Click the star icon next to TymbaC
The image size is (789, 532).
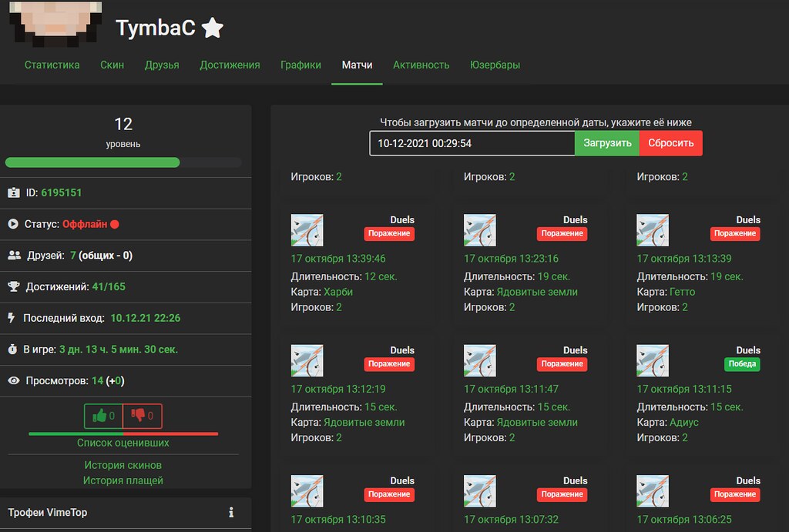point(213,28)
